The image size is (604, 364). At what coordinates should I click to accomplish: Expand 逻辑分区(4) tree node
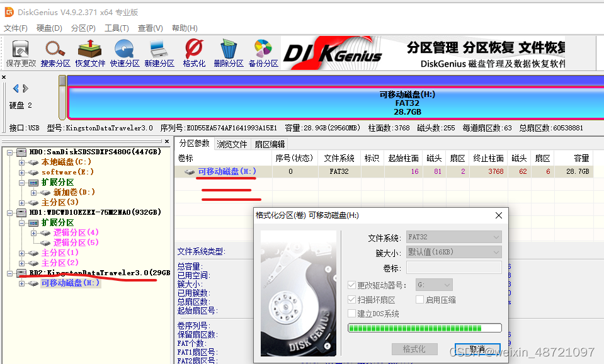coord(33,233)
